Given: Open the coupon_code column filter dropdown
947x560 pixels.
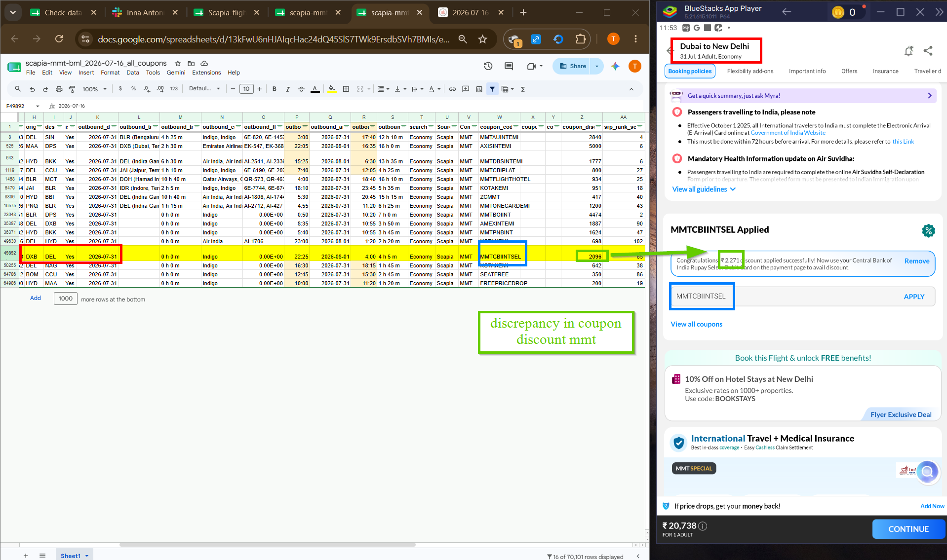Looking at the screenshot, I should coord(515,127).
